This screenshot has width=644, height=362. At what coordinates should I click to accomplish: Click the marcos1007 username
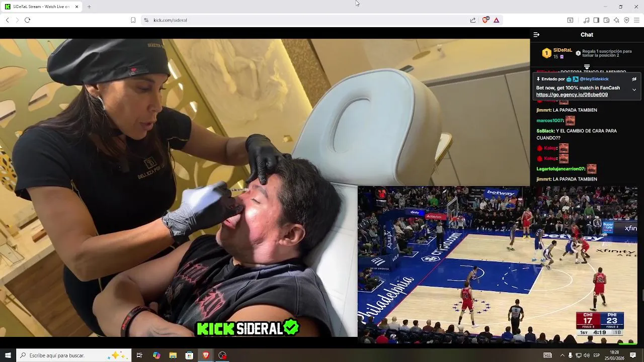[x=549, y=121]
